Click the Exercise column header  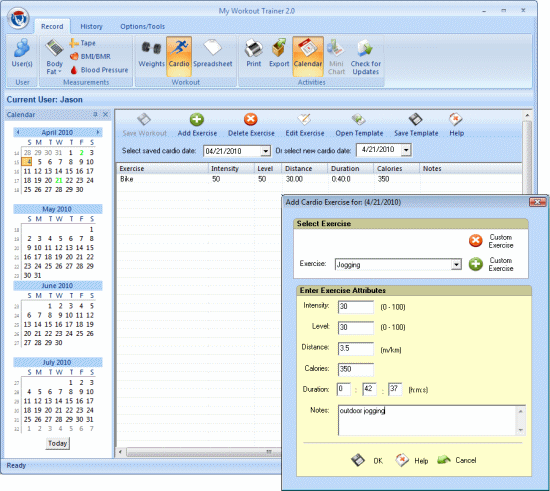tap(162, 168)
